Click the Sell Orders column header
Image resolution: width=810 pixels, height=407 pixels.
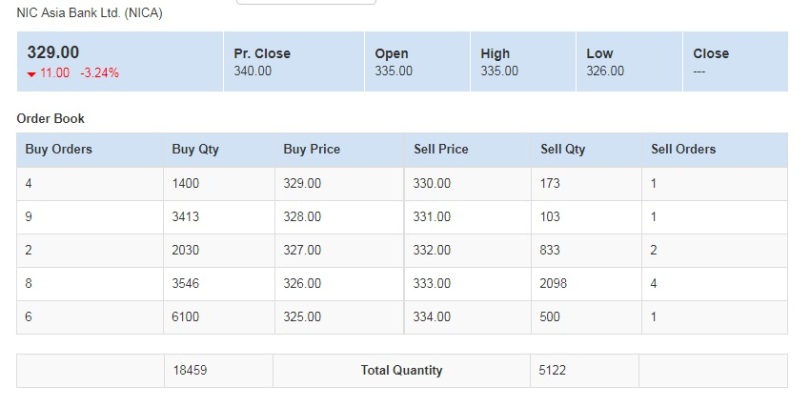684,149
